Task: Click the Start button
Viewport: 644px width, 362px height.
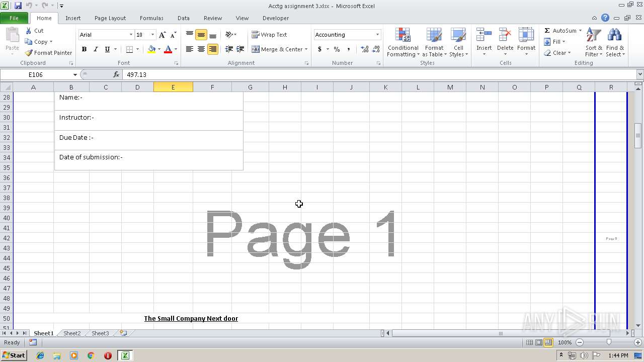Action: (14, 355)
